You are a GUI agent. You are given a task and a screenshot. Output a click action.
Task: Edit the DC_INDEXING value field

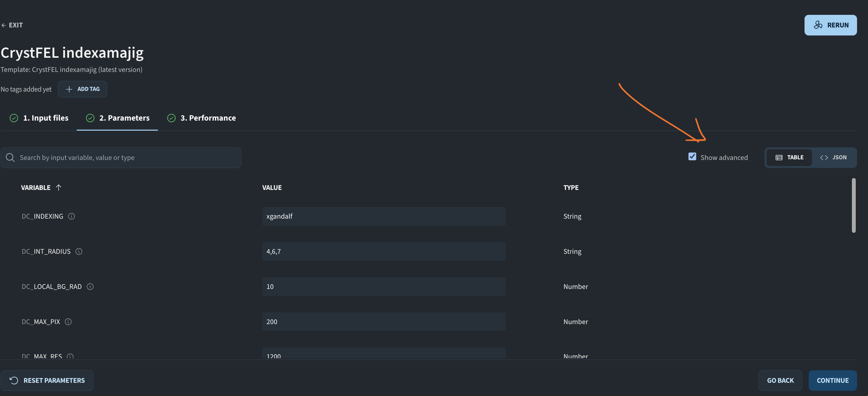click(384, 216)
